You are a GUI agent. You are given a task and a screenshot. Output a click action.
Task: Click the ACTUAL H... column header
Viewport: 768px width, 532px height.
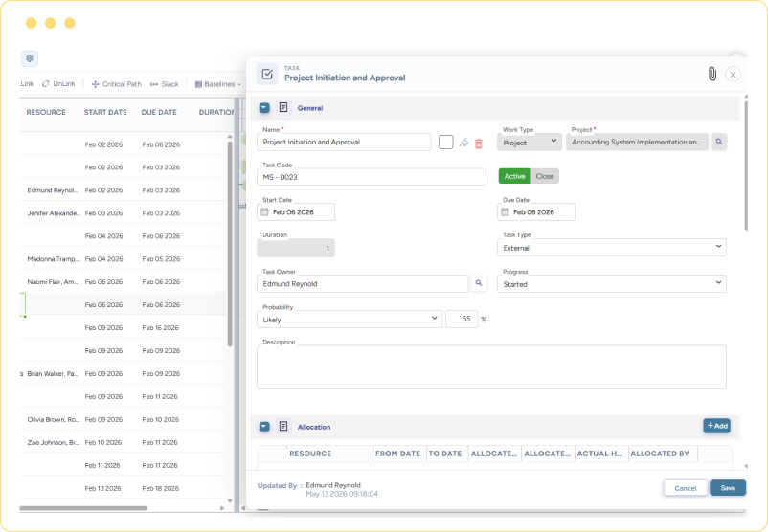click(599, 454)
